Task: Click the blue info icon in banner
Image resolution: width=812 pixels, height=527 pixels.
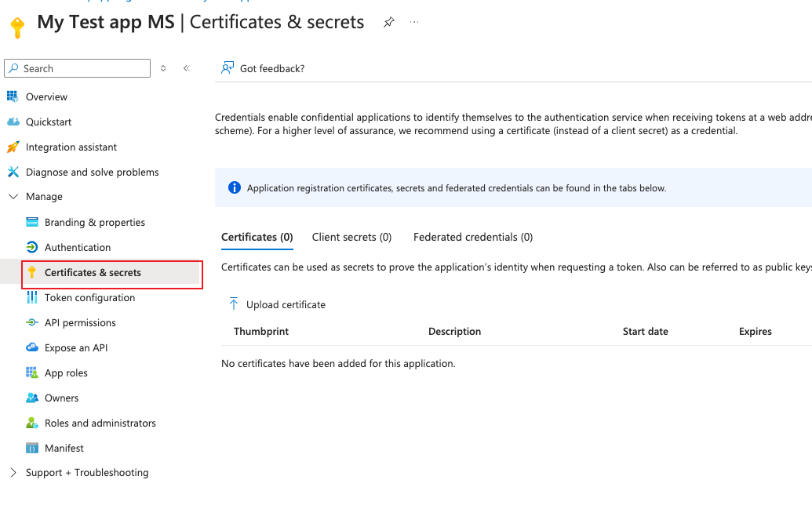Action: point(235,187)
